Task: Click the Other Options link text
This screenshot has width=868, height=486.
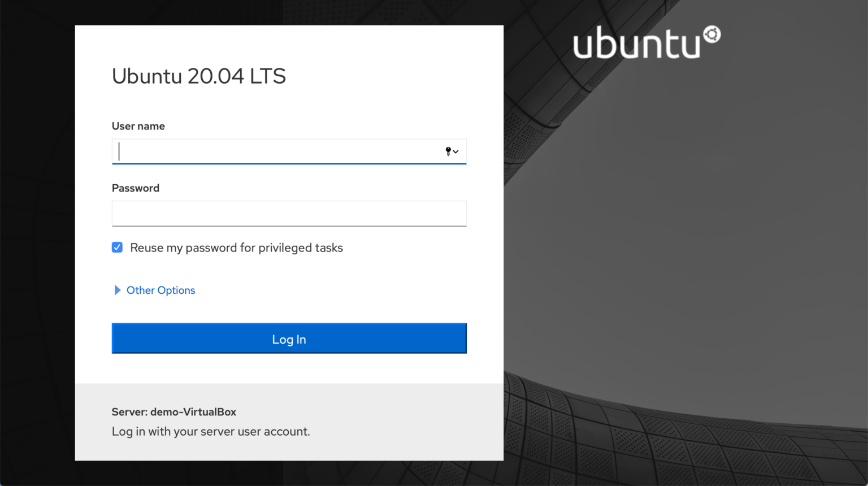Action: click(160, 290)
